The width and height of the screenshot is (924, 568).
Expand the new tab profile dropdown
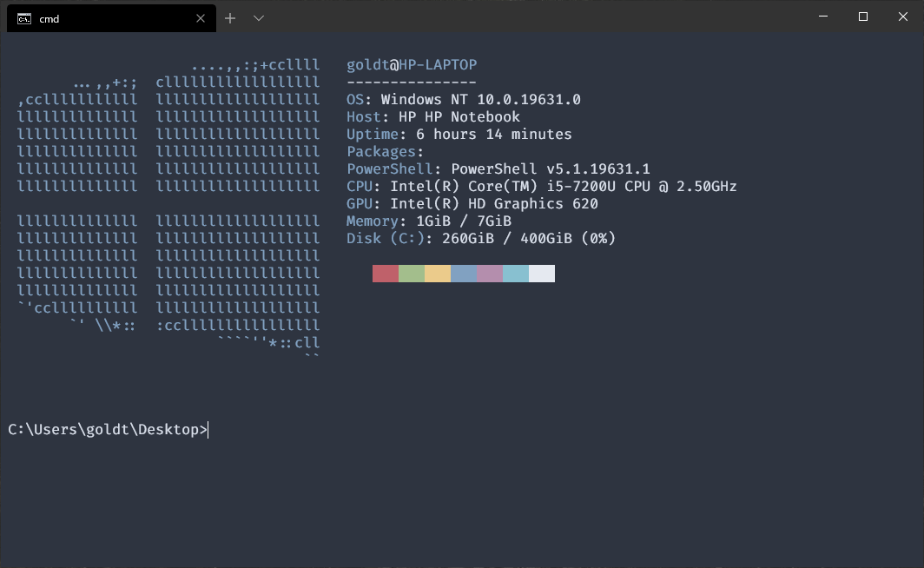click(x=258, y=18)
